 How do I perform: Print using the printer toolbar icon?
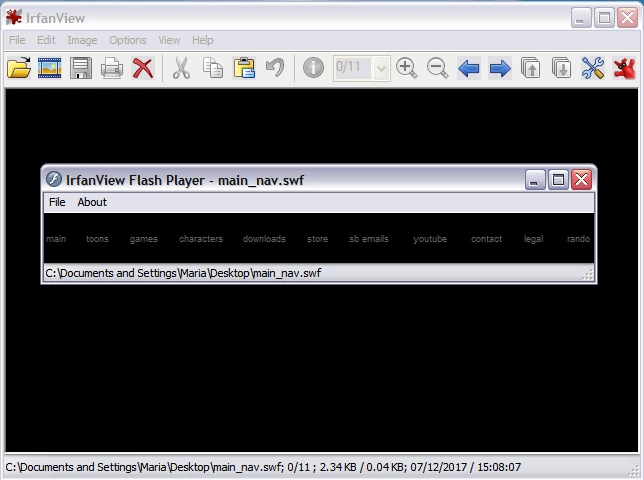point(112,68)
